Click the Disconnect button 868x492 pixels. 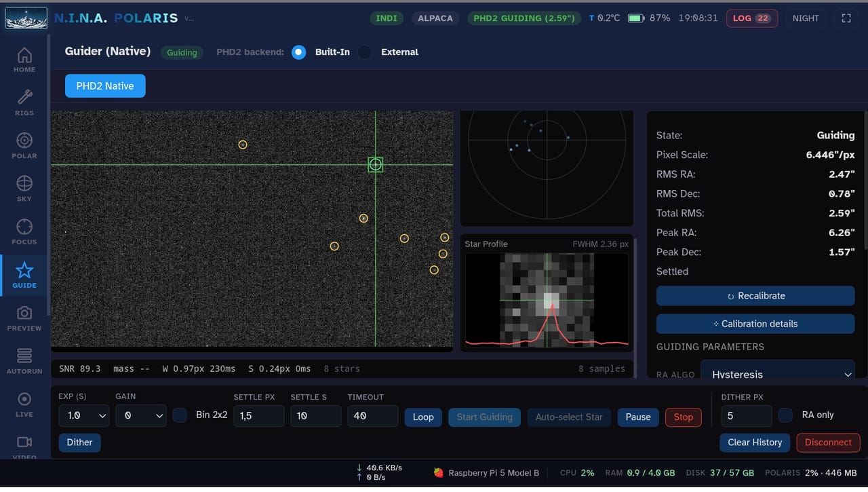[x=828, y=442]
